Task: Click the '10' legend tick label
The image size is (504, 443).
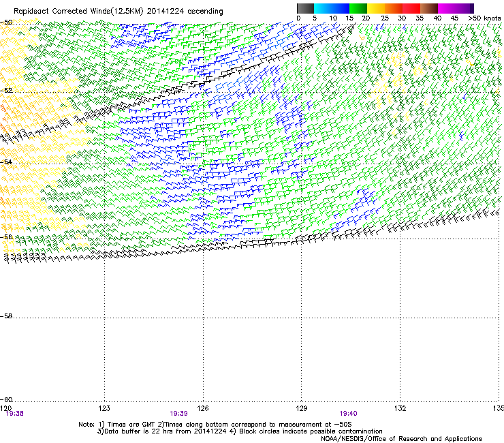Action: pyautogui.click(x=333, y=18)
